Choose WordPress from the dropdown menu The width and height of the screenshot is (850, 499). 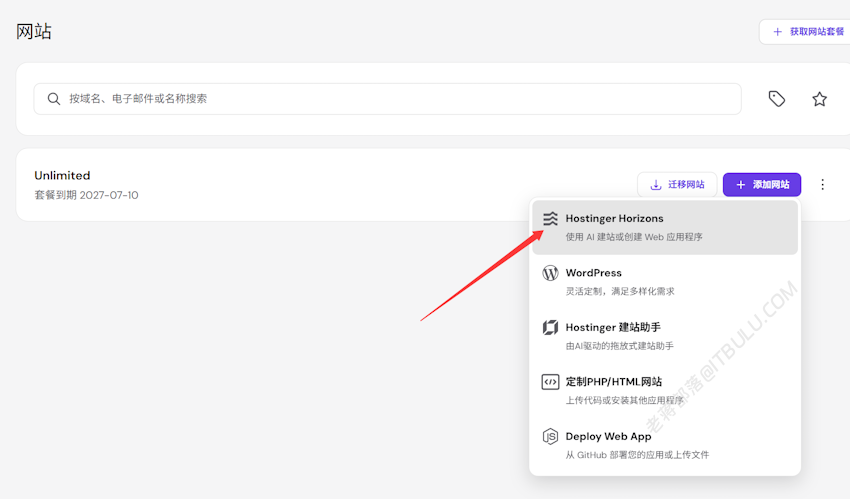(665, 282)
